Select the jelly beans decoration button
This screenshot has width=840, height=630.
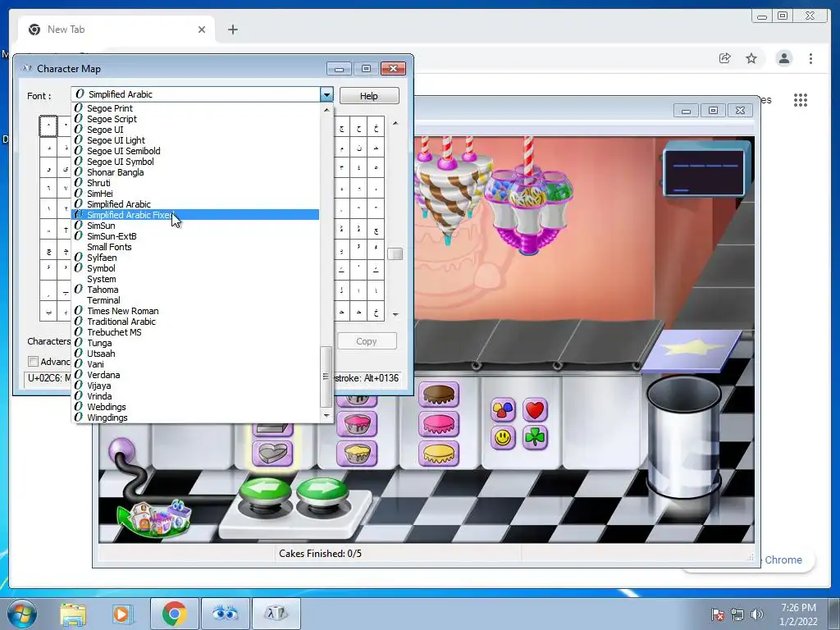[503, 410]
